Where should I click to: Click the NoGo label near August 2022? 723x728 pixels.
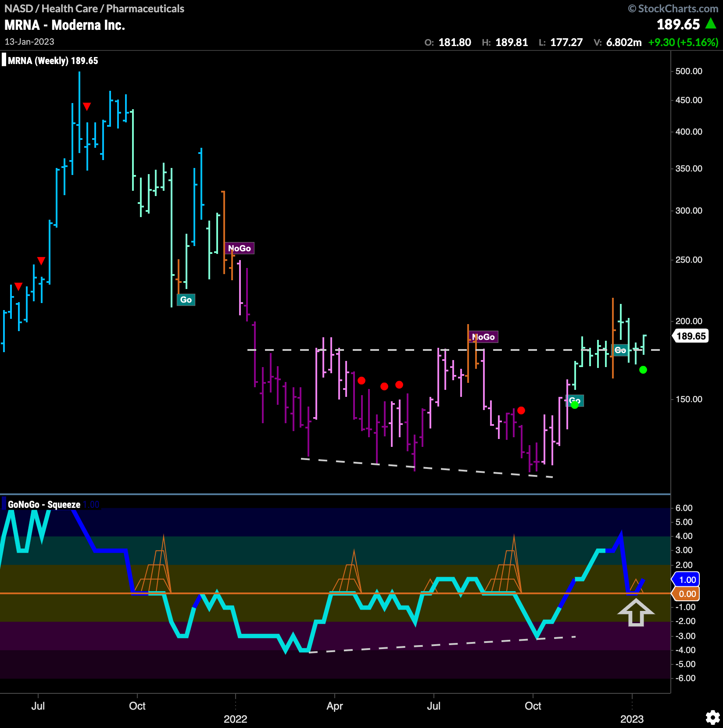483,337
